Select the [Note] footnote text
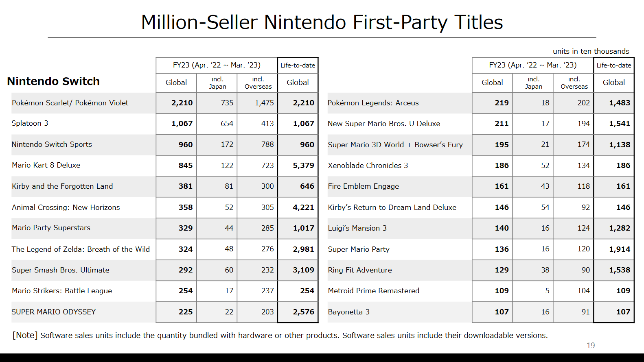644x362 pixels. pyautogui.click(x=280, y=335)
